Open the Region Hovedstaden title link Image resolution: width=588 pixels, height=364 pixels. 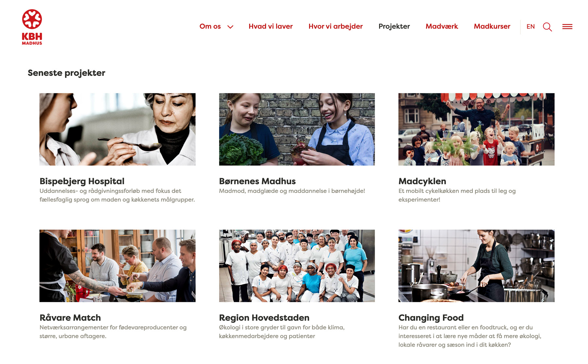264,318
